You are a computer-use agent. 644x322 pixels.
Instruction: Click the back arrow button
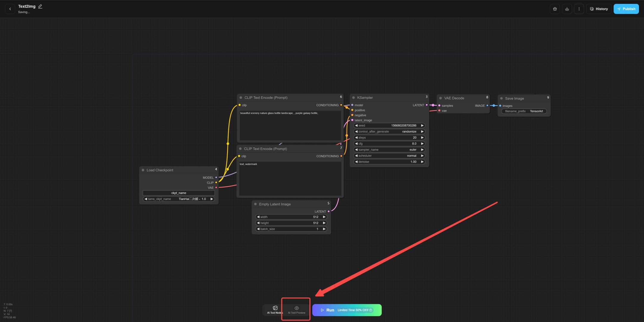(x=10, y=9)
